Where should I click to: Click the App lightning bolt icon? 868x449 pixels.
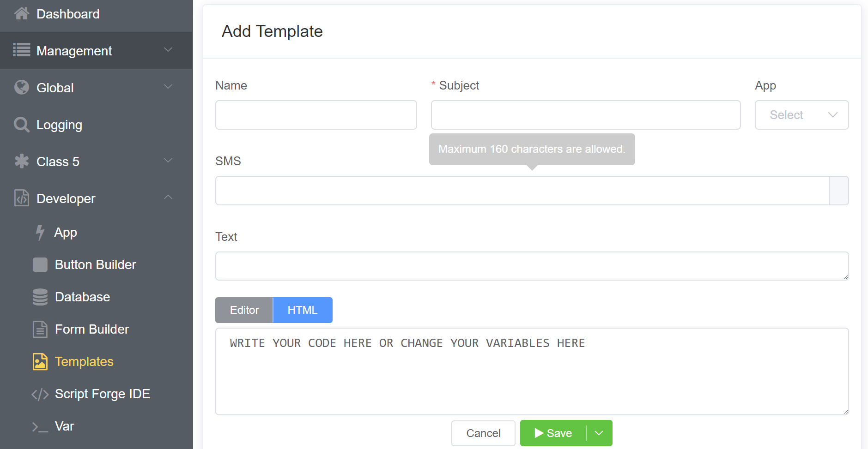point(40,233)
